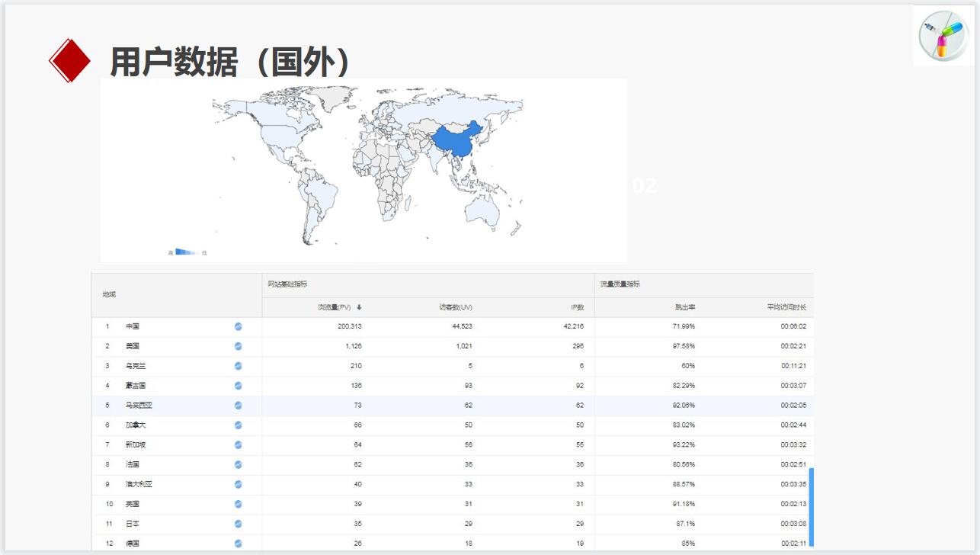Click the trend icon for 加拿大
Viewport: 980px width, 555px height.
pos(238,425)
